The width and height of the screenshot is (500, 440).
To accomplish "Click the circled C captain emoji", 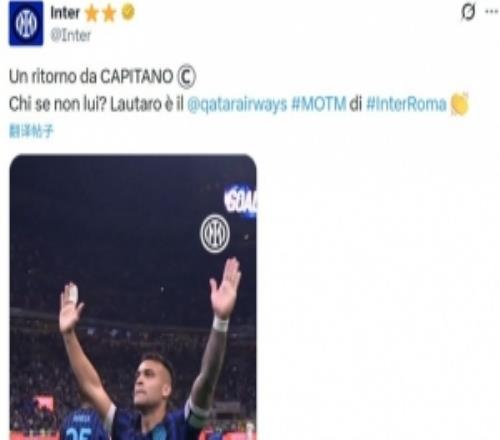I will click(186, 76).
